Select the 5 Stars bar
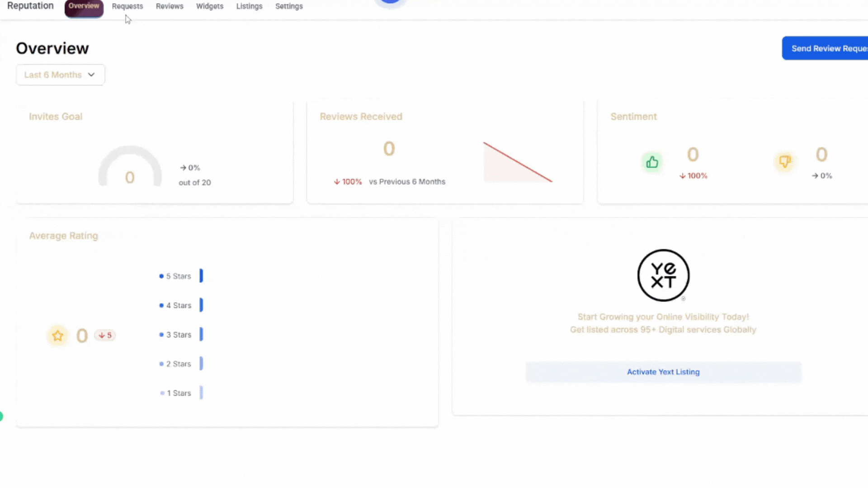This screenshot has width=868, height=488. (201, 276)
